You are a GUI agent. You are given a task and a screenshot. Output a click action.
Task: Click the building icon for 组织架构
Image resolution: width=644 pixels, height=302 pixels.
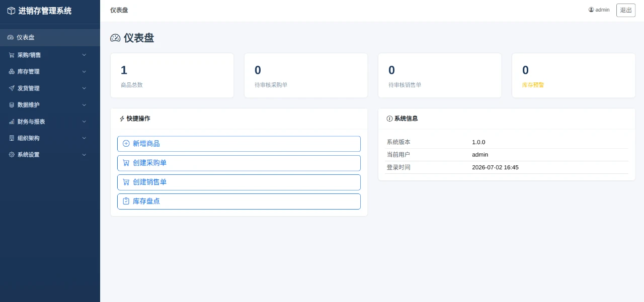pos(12,138)
